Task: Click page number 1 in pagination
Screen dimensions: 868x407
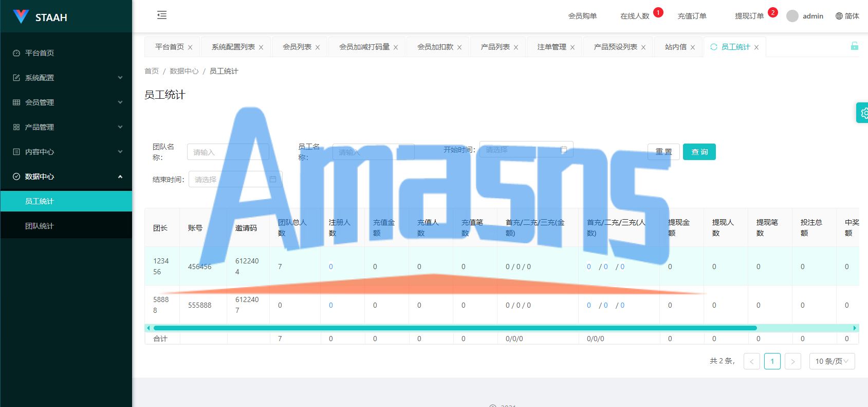Action: [772, 361]
